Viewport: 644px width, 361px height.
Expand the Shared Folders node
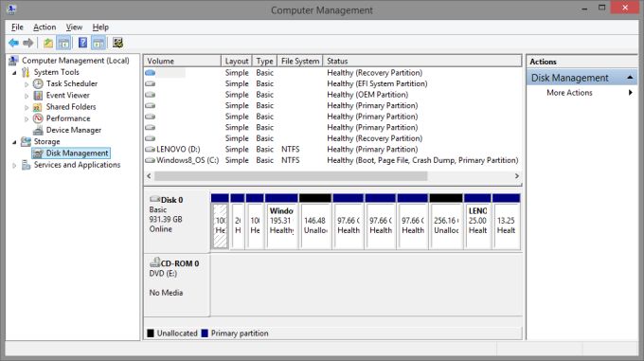coord(27,107)
